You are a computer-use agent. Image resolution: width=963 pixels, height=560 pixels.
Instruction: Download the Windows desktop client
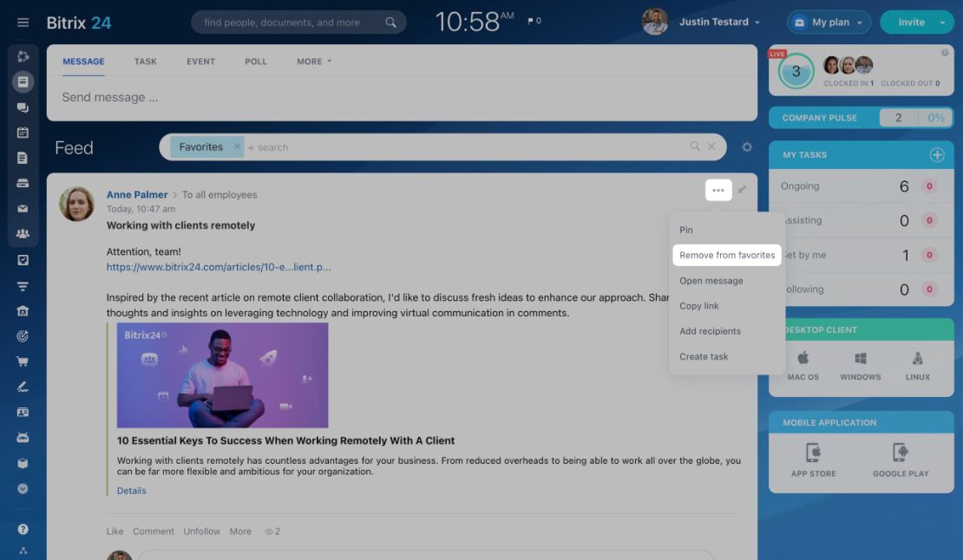(860, 366)
